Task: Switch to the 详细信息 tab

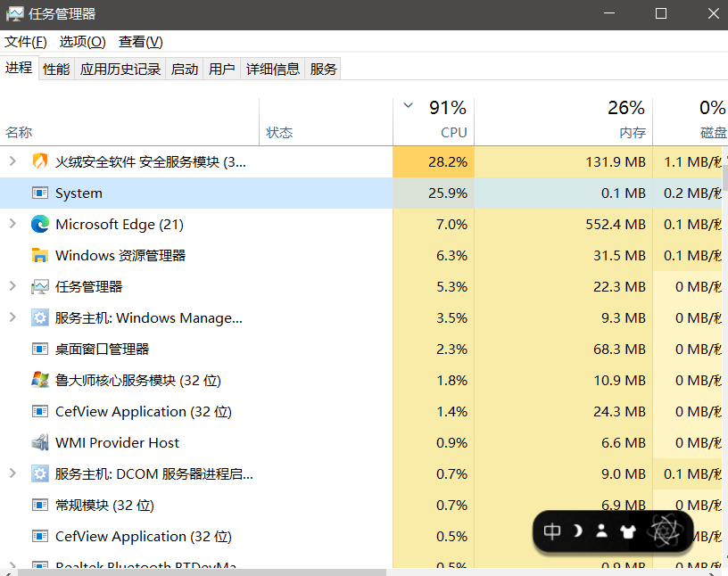Action: click(x=273, y=69)
